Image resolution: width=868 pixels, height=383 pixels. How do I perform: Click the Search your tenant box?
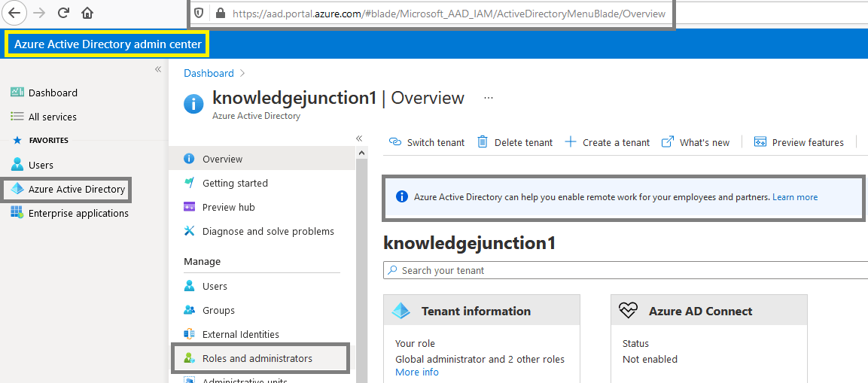626,270
